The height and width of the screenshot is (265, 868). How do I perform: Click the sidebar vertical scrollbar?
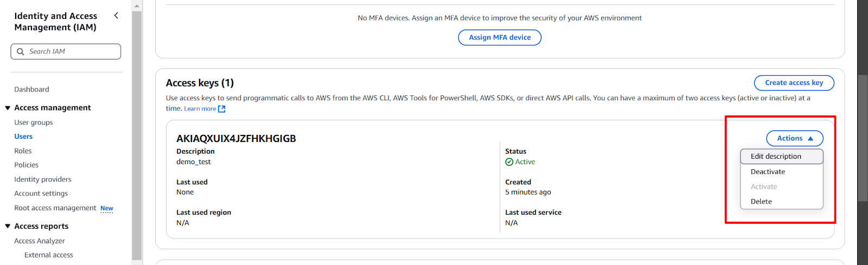click(x=137, y=135)
